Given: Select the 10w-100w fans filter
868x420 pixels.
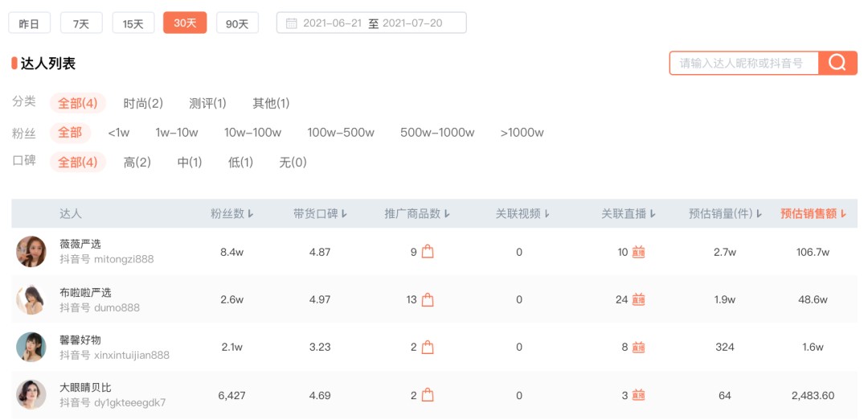Looking at the screenshot, I should tap(252, 133).
